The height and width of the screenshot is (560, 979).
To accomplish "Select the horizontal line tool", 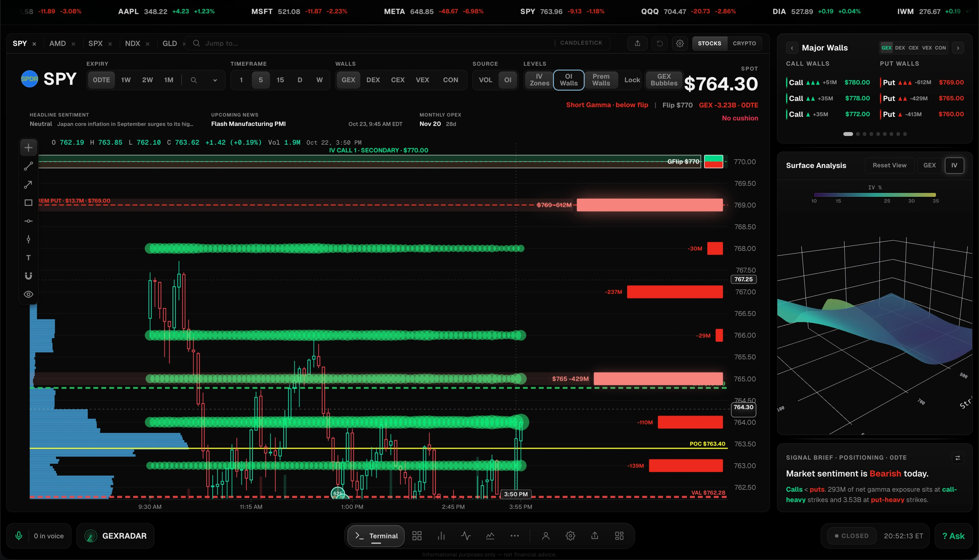I will [28, 221].
